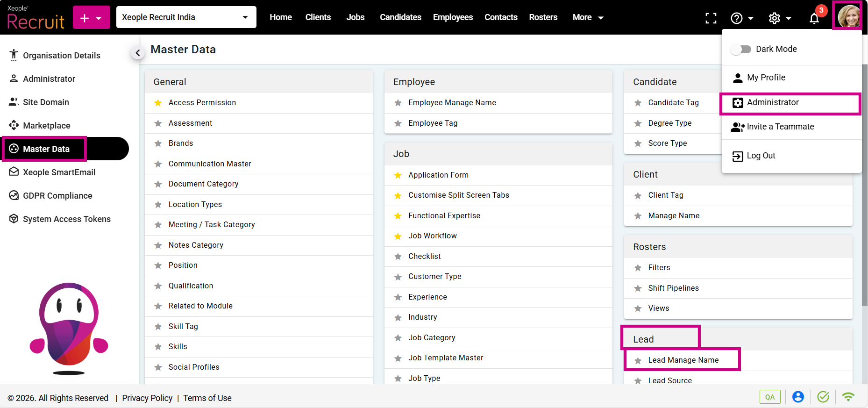This screenshot has height=408, width=868.
Task: Open user profile avatar menu
Action: point(848,16)
